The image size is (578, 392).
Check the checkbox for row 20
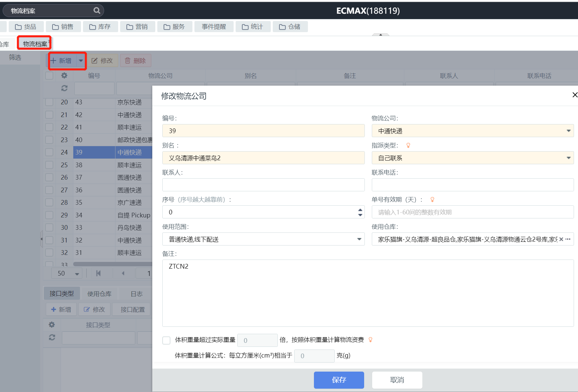tap(49, 102)
